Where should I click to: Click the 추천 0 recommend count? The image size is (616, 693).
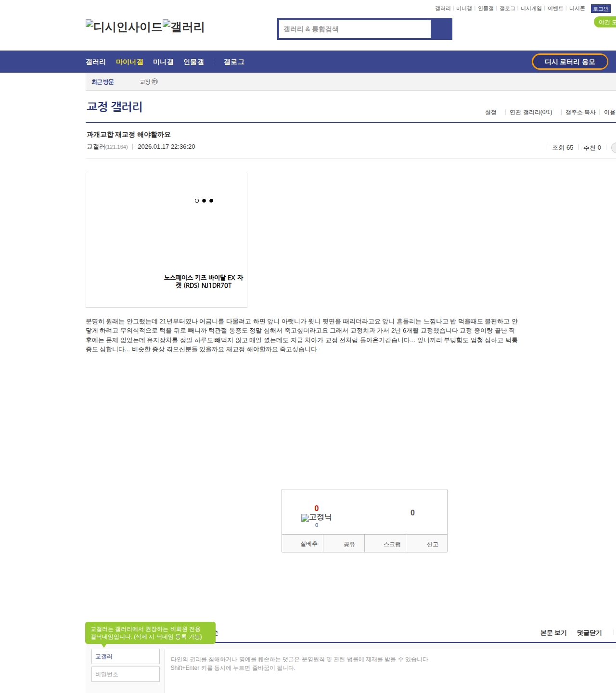click(x=592, y=148)
